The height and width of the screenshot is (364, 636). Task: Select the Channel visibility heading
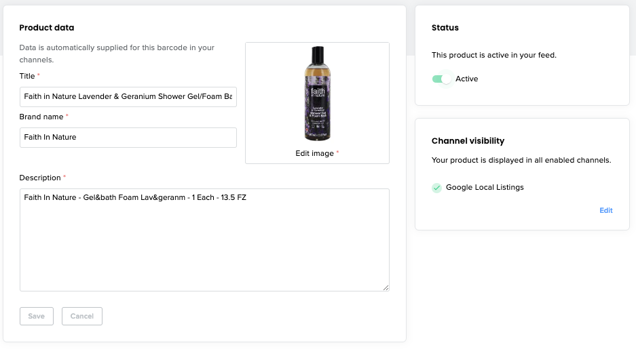pyautogui.click(x=468, y=141)
